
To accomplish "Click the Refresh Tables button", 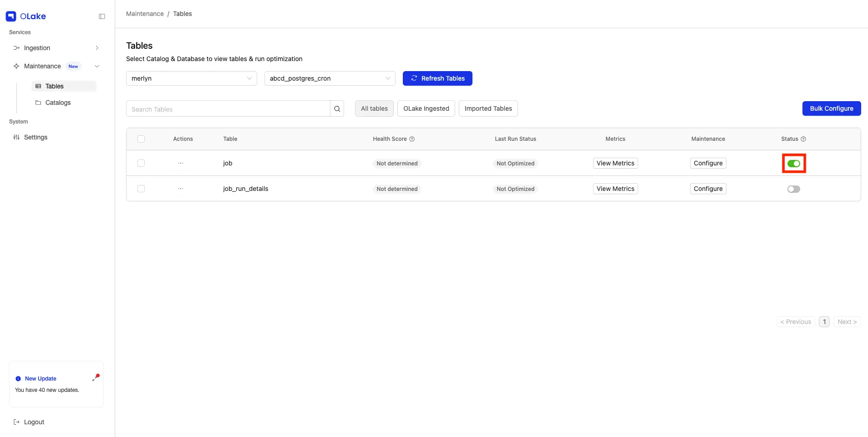I will [x=437, y=78].
